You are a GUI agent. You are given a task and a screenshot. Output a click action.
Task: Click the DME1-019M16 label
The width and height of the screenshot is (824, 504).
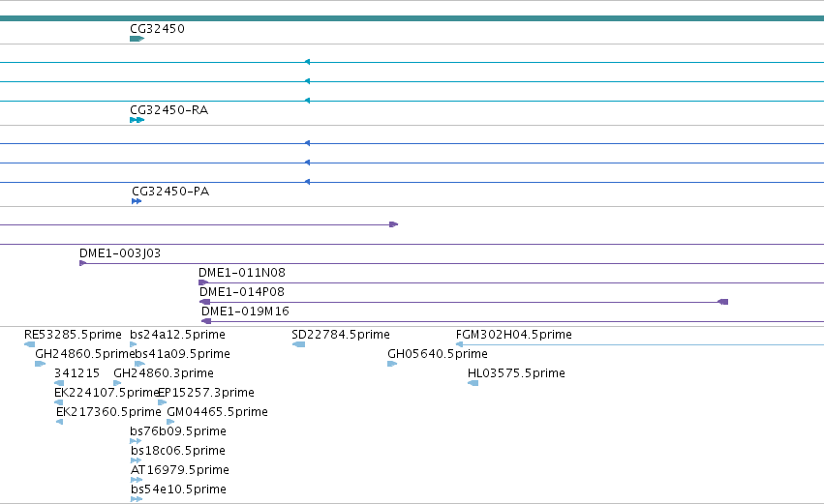245,311
